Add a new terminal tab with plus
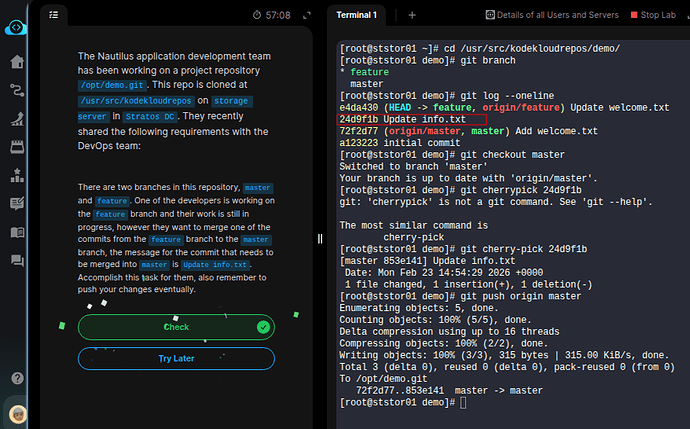Screen dimensions: 690x429 (411, 15)
